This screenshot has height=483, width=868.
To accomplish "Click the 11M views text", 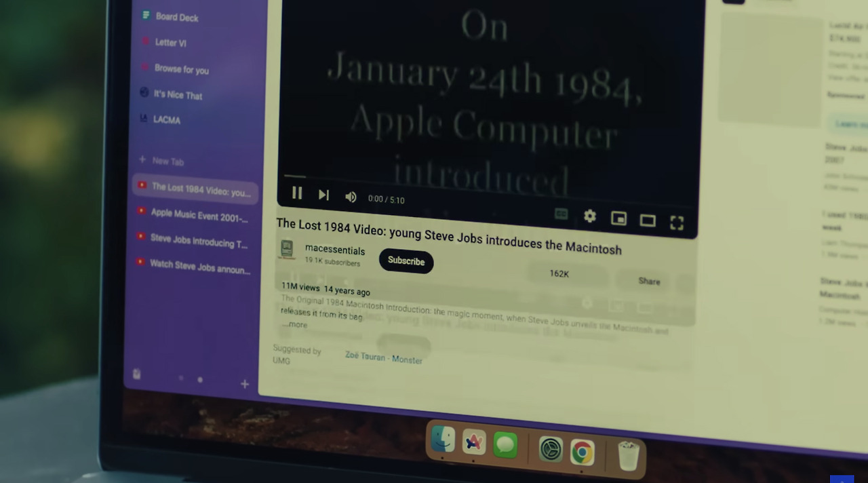I will [x=300, y=288].
